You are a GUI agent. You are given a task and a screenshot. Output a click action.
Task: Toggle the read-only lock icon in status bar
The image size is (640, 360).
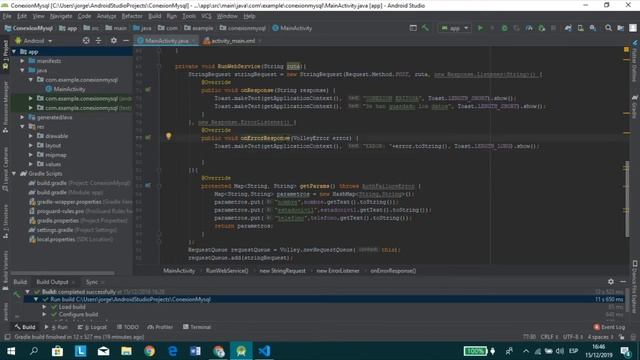click(622, 337)
